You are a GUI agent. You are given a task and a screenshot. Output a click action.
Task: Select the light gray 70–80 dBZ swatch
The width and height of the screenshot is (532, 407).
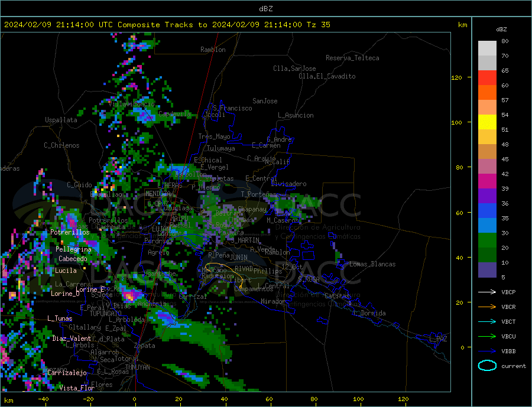(x=487, y=48)
